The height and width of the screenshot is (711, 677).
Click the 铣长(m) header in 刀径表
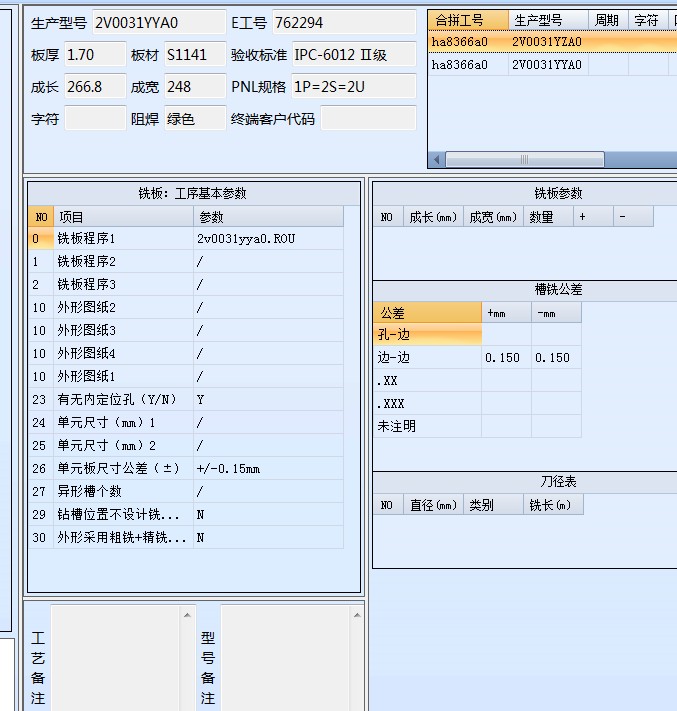[553, 505]
